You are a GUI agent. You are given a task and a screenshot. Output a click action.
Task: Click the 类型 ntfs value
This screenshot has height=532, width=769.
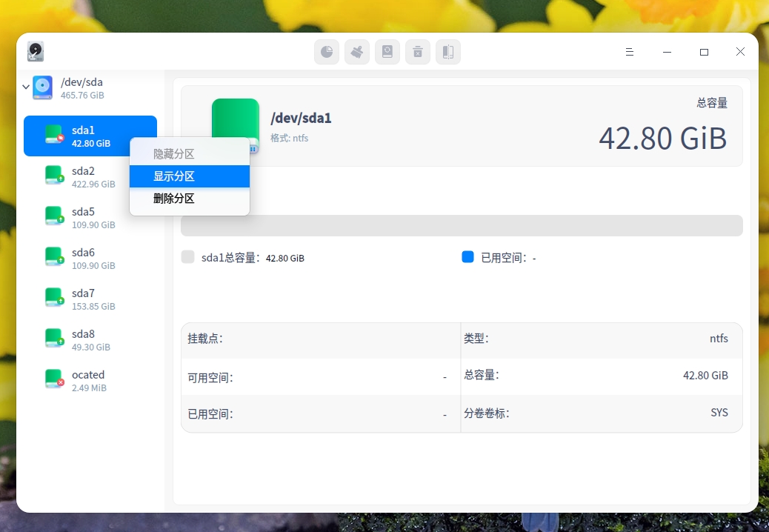pyautogui.click(x=719, y=339)
